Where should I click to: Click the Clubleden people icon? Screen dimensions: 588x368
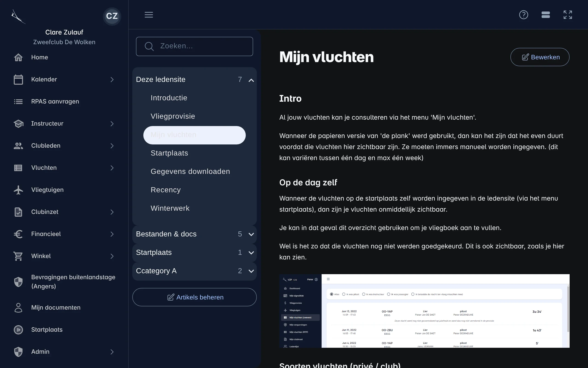pyautogui.click(x=18, y=146)
